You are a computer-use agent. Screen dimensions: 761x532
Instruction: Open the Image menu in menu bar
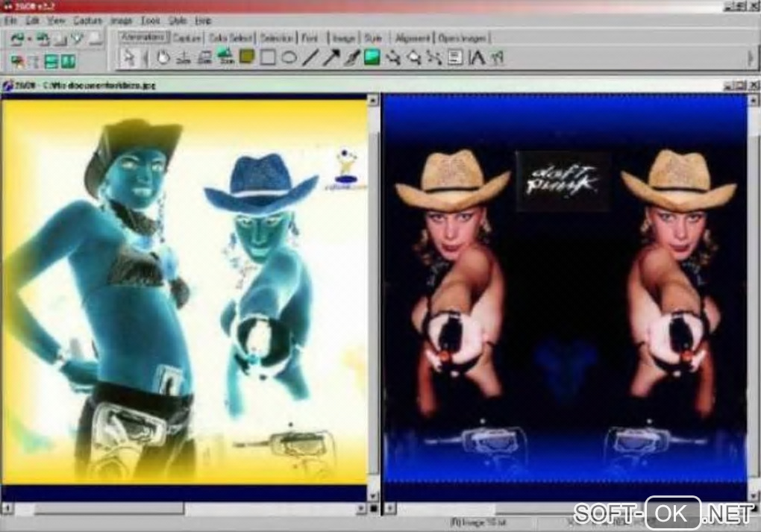pos(121,21)
